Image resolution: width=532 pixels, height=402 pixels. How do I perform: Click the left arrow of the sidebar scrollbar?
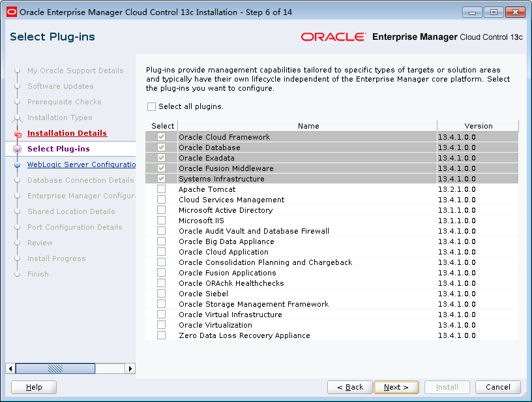click(x=10, y=368)
